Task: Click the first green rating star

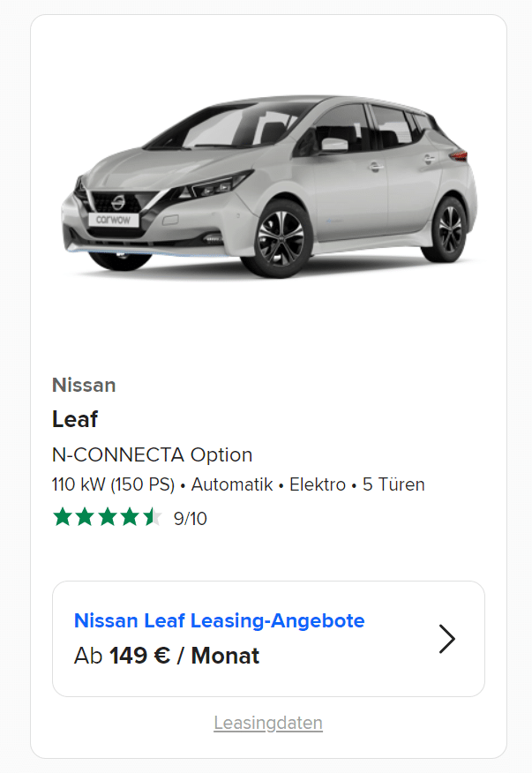Action: (63, 517)
